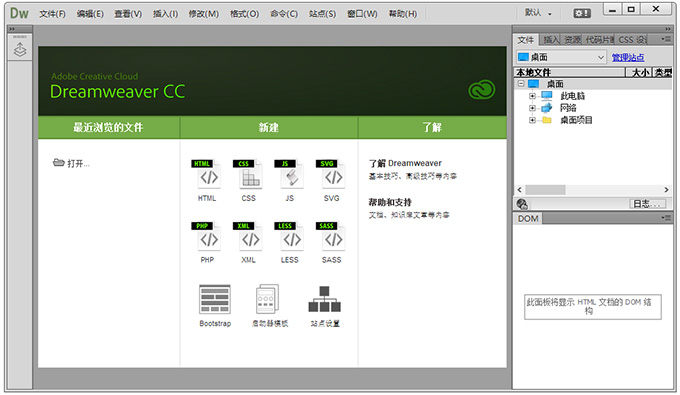Click the Files panel horizontal scrollbar thumb
Viewport: 680px width, 395px height.
545,189
